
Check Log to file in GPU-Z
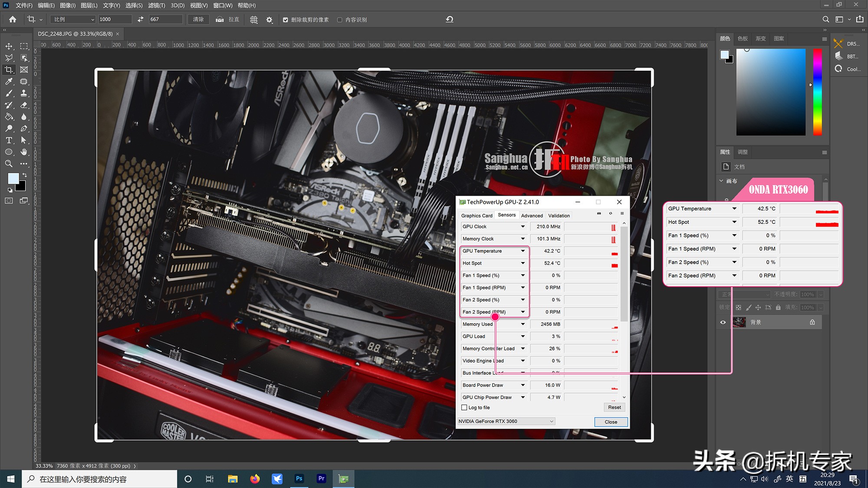coord(464,407)
